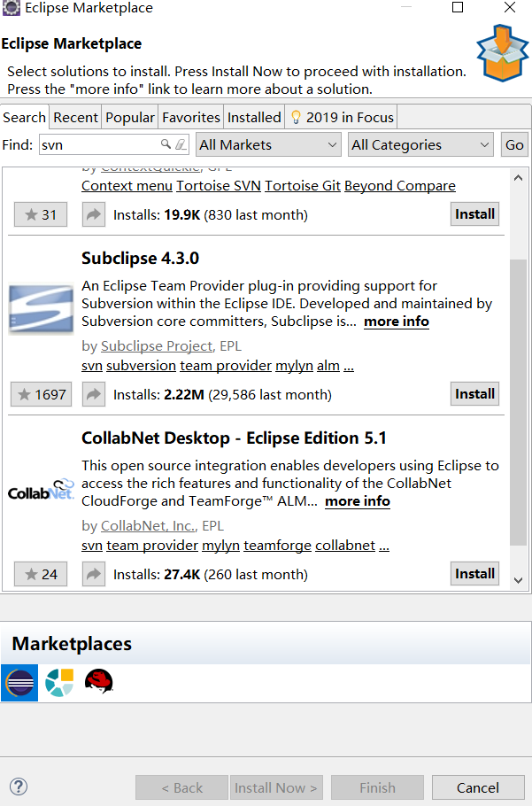The height and width of the screenshot is (806, 532).
Task: Open the Subclipse Project author link
Action: coord(157,346)
